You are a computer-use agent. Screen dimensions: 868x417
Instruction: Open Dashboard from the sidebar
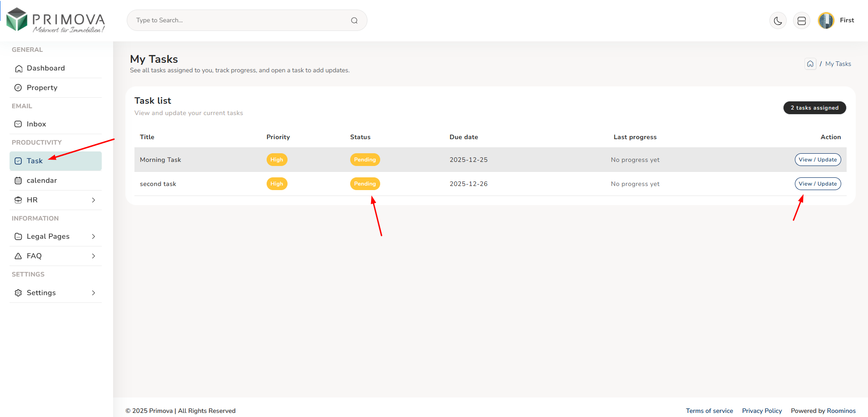coord(45,68)
